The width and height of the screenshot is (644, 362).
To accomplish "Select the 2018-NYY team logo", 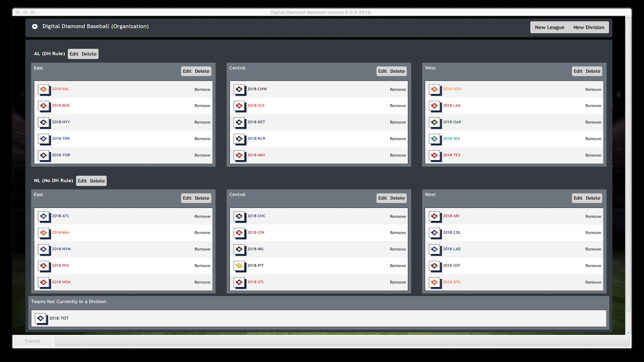I will [x=44, y=123].
